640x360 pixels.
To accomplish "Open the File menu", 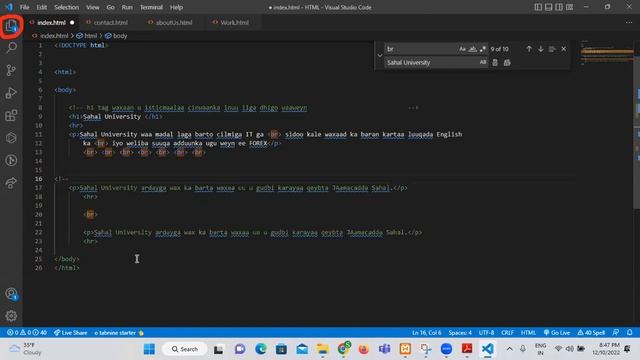I will [x=24, y=7].
